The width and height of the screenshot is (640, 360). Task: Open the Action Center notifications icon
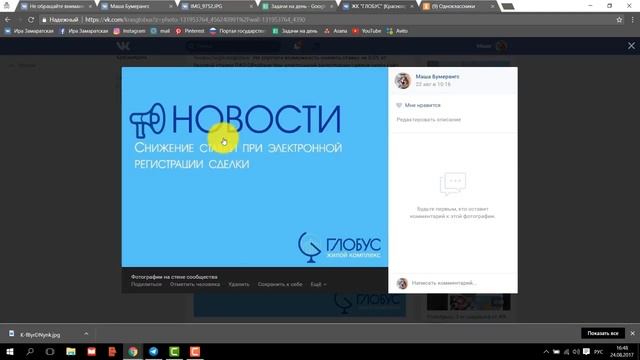[586, 351]
